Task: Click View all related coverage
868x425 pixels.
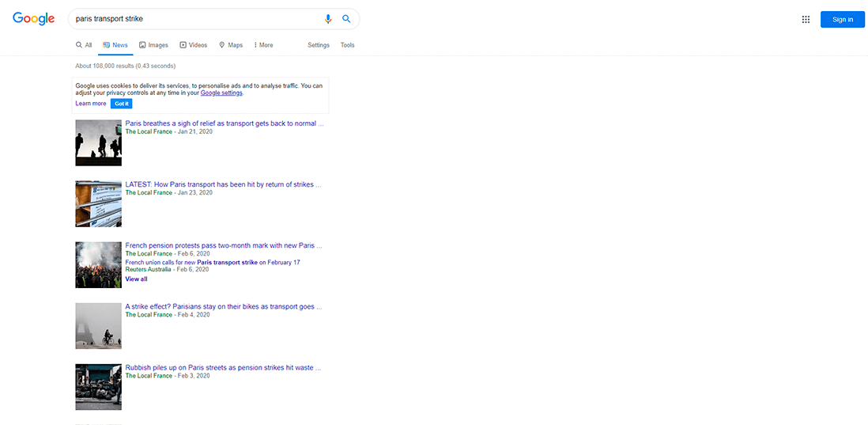Action: [x=136, y=279]
